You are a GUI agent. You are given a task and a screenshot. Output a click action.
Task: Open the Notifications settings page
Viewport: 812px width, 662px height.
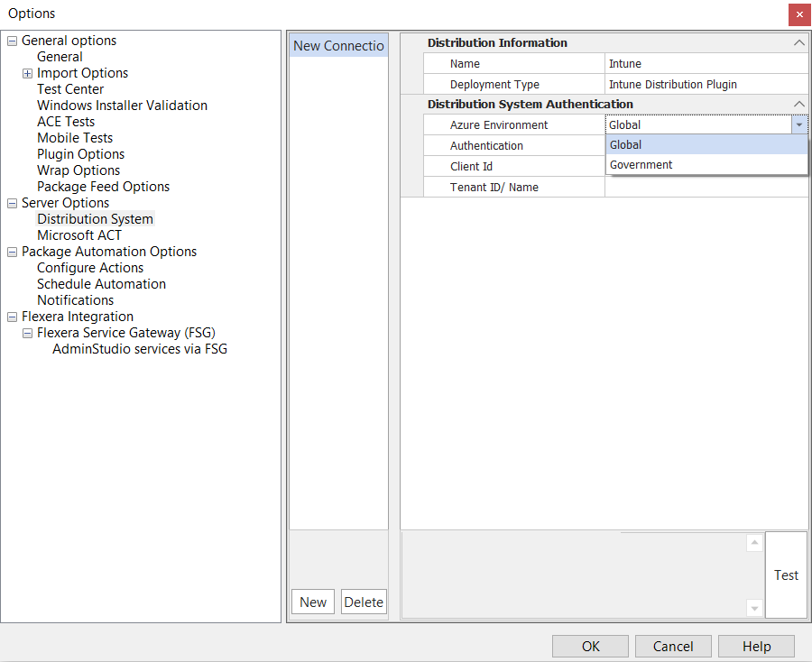(x=75, y=299)
